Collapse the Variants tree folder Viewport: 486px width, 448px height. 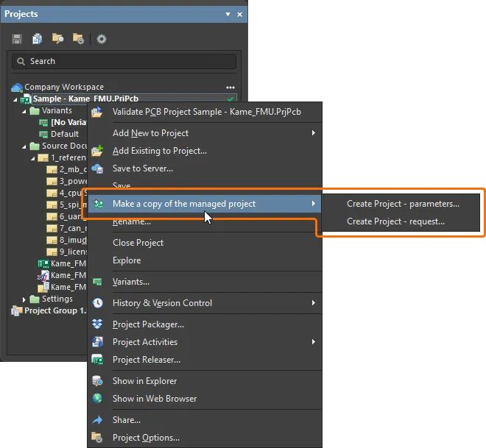(x=24, y=111)
